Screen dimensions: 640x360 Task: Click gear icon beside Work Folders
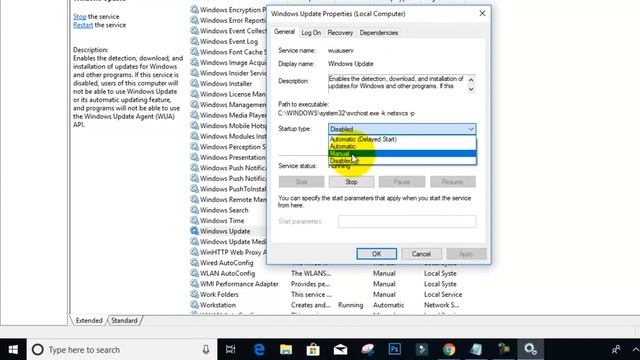tap(194, 294)
